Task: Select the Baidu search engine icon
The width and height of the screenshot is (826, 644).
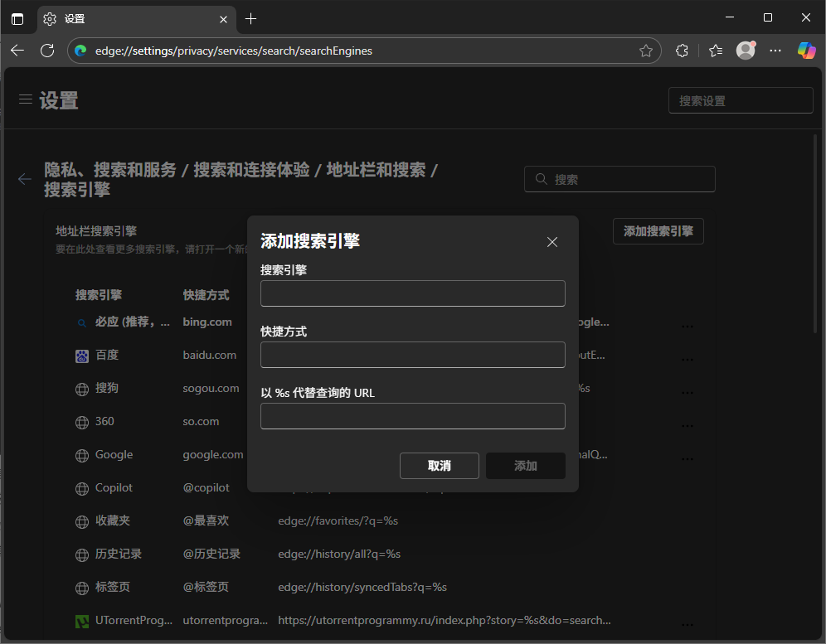Action: (81, 355)
